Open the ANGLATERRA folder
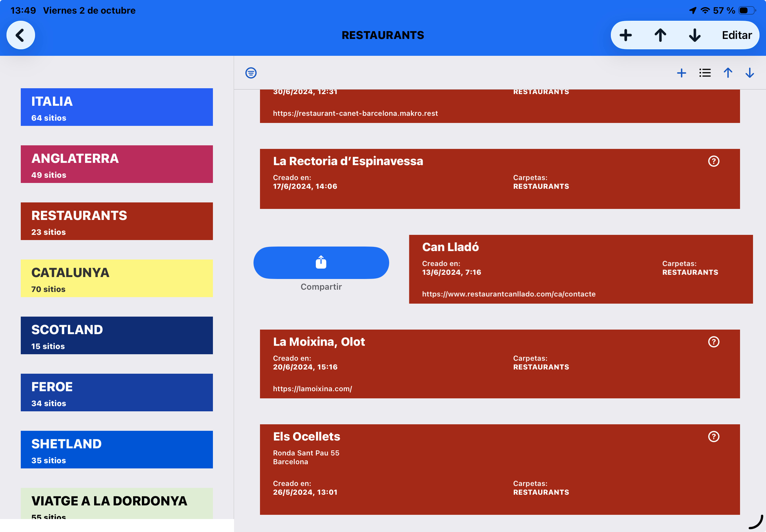The width and height of the screenshot is (766, 532). click(x=117, y=164)
